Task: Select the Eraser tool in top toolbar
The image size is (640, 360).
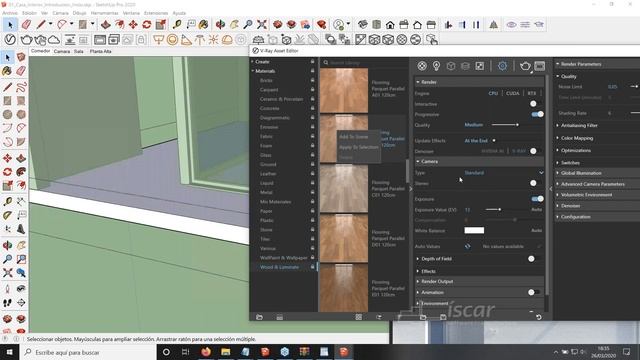Action: [26, 24]
